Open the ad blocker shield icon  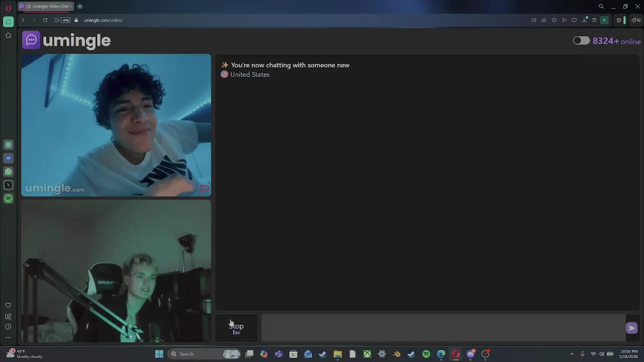click(x=554, y=20)
